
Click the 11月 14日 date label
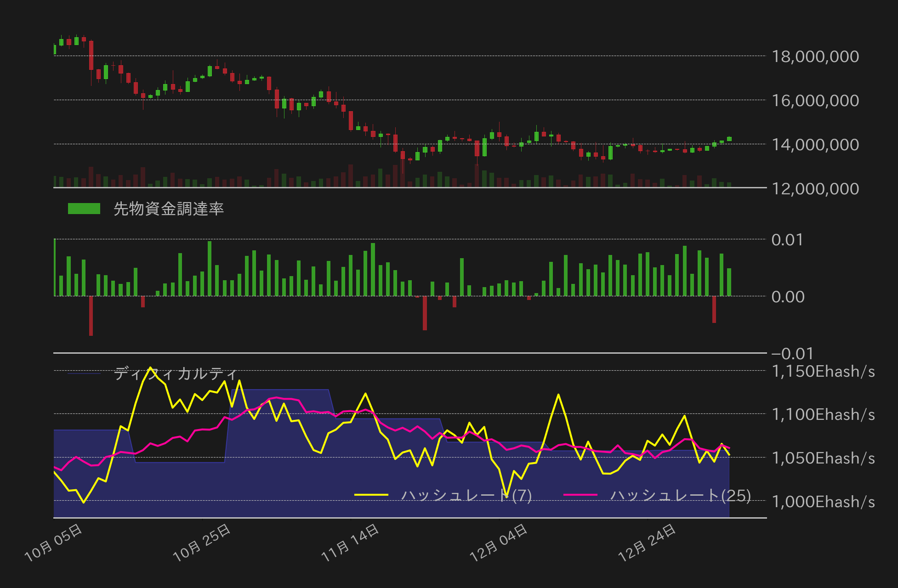coord(350,543)
